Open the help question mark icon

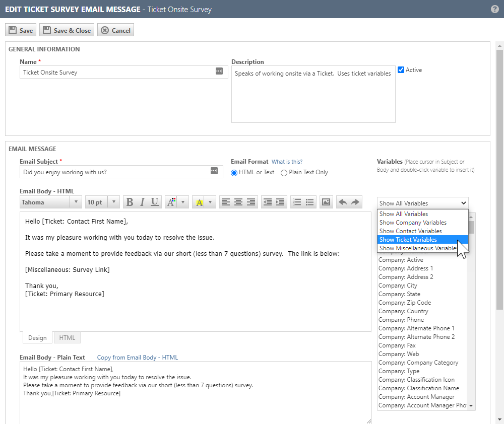(495, 9)
